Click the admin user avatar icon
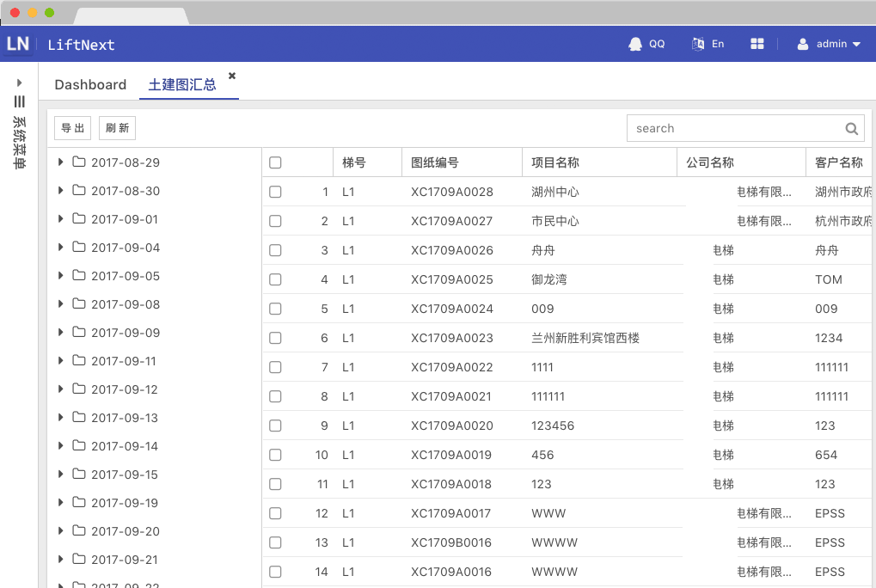The width and height of the screenshot is (876, 588). pos(803,44)
